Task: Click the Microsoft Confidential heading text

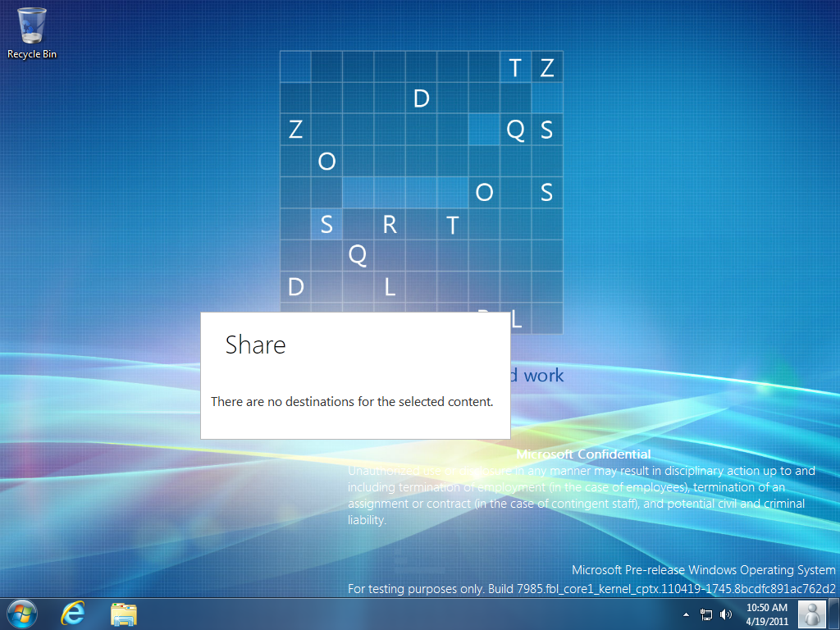Action: [583, 454]
